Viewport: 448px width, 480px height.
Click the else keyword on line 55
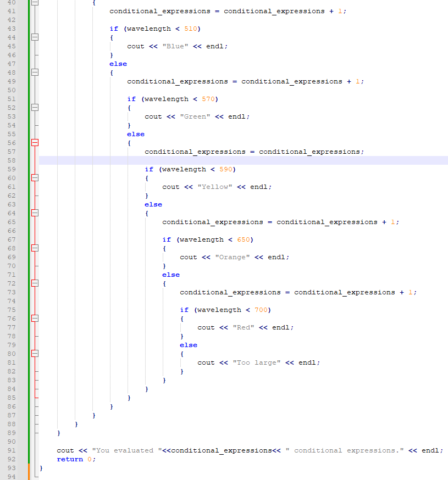coord(136,134)
